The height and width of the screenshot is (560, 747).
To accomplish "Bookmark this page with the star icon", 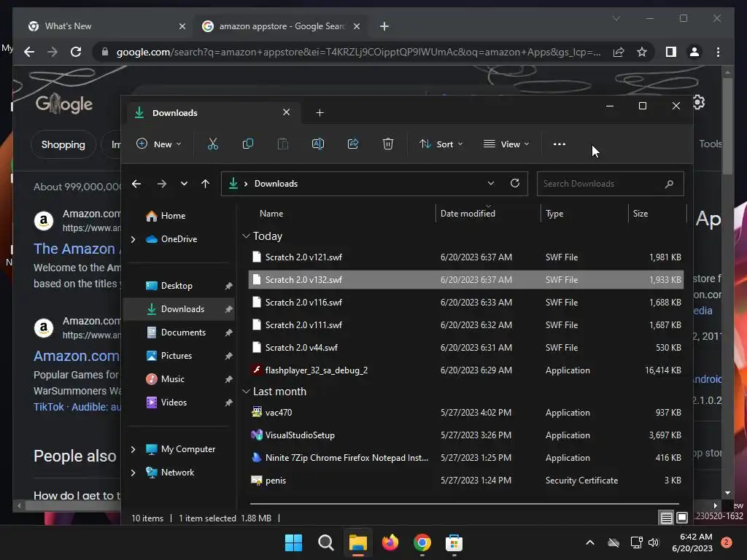I will (x=642, y=52).
